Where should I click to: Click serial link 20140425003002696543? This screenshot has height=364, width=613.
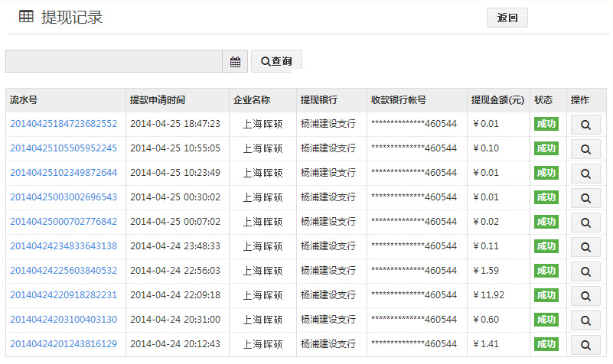[x=64, y=197]
